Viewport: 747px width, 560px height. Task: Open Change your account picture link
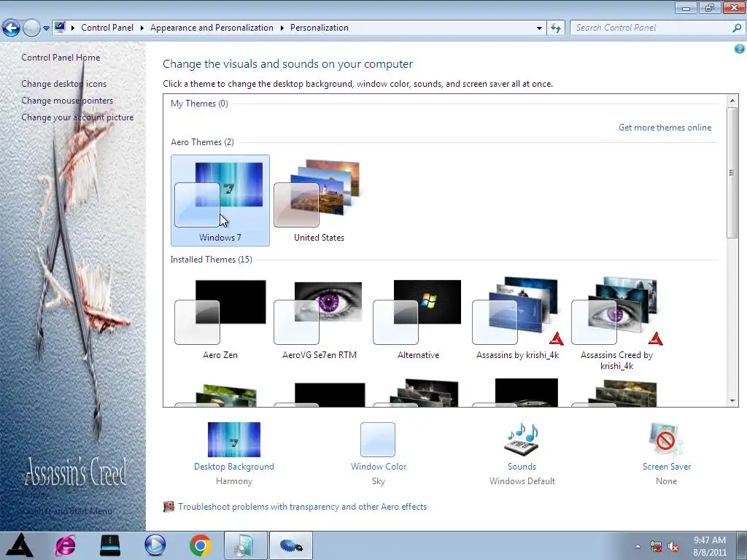click(77, 117)
